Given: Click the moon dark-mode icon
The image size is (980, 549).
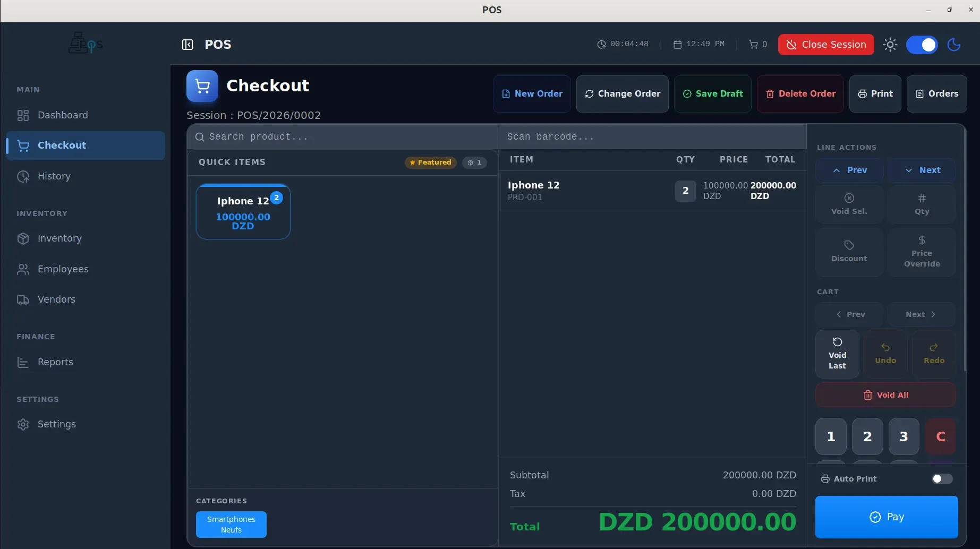Looking at the screenshot, I should point(954,45).
